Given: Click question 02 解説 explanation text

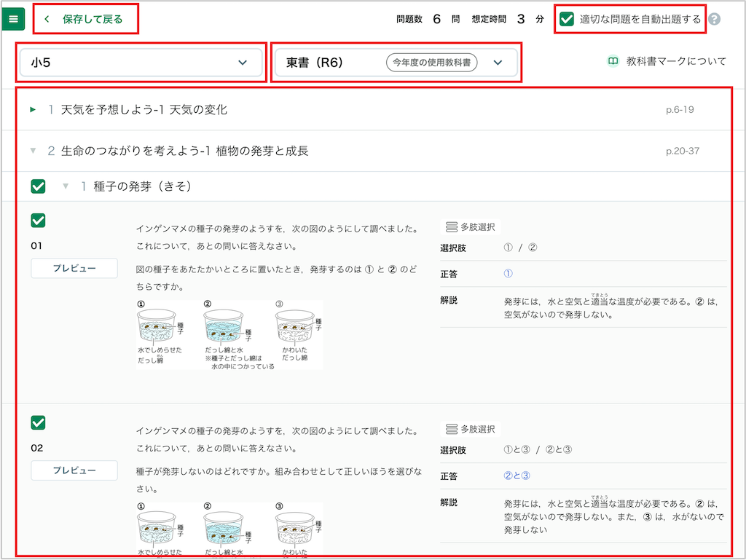Looking at the screenshot, I should 614,516.
